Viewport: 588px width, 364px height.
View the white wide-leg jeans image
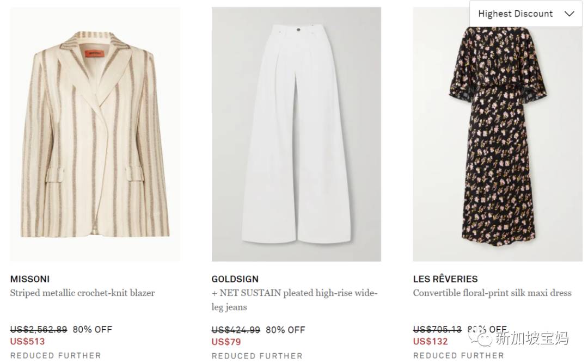coord(296,133)
